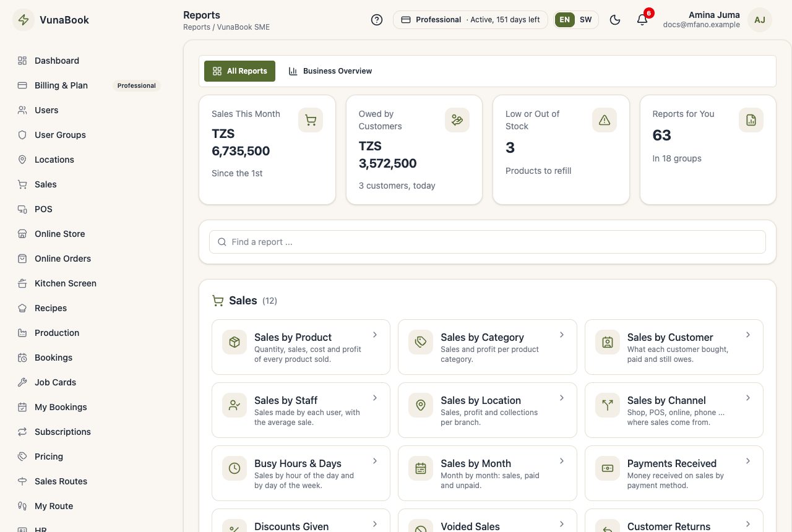Toggle dark mode moon icon
Screen dimensions: 792x532
(615, 20)
